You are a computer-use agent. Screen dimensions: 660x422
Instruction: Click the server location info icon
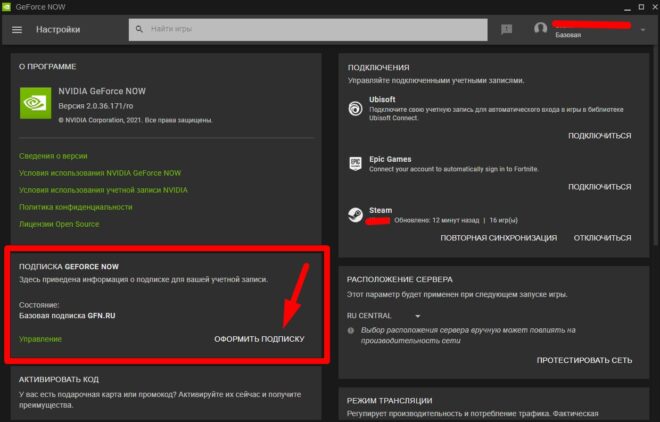(x=351, y=331)
